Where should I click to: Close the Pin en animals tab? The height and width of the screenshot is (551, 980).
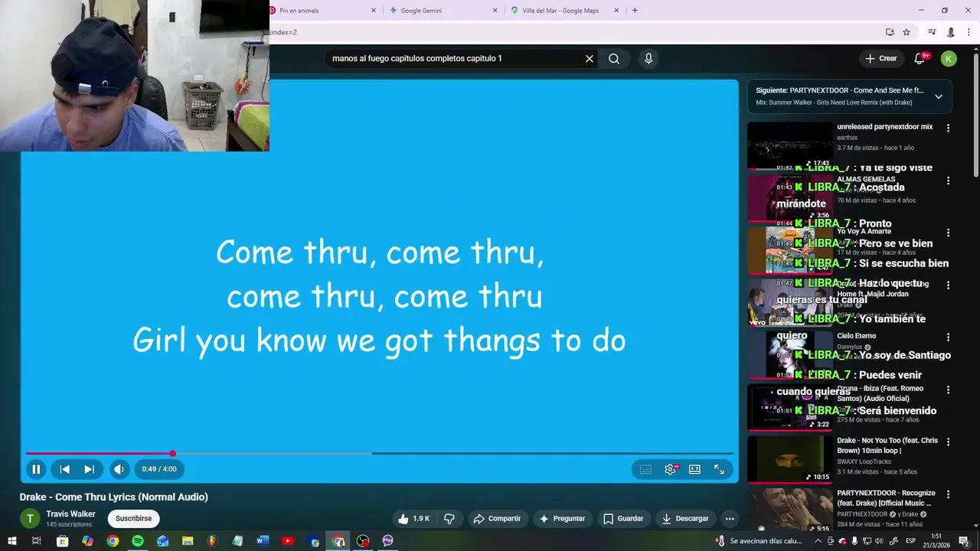pyautogui.click(x=374, y=11)
